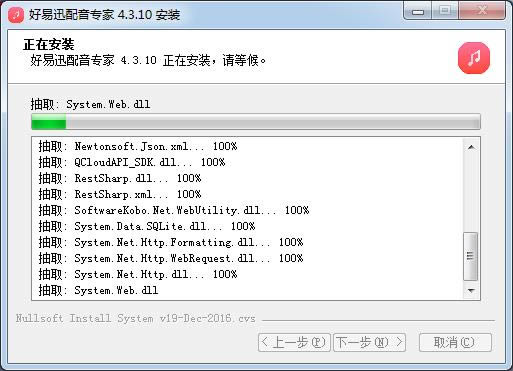Select the RestSharp.dll log line
This screenshot has height=371, width=513.
(120, 178)
